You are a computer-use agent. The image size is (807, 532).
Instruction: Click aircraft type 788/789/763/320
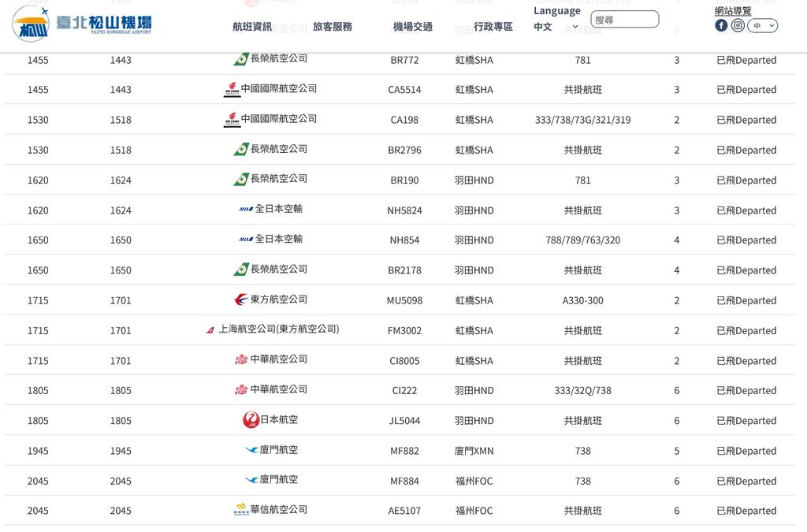coord(582,240)
